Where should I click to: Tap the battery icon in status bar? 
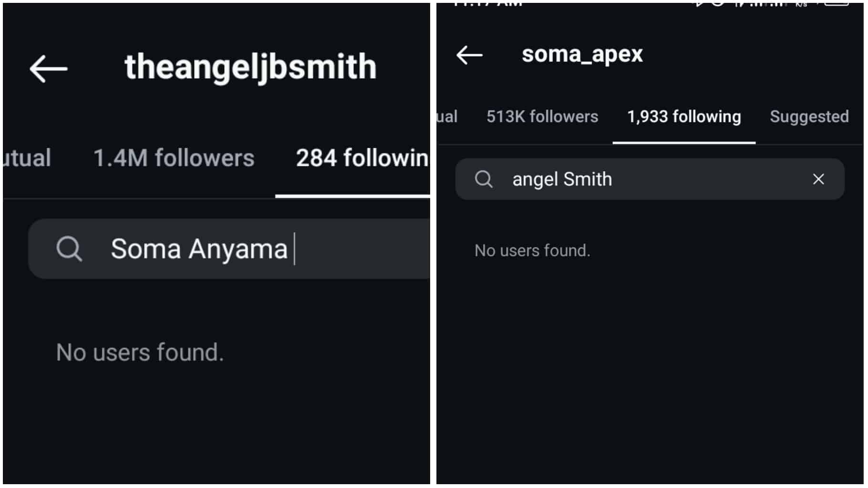[x=837, y=4]
